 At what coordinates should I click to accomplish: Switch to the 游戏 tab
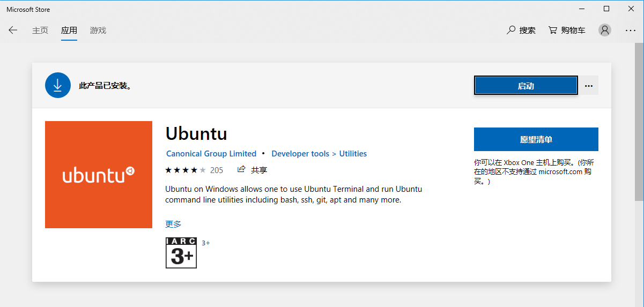tap(98, 31)
